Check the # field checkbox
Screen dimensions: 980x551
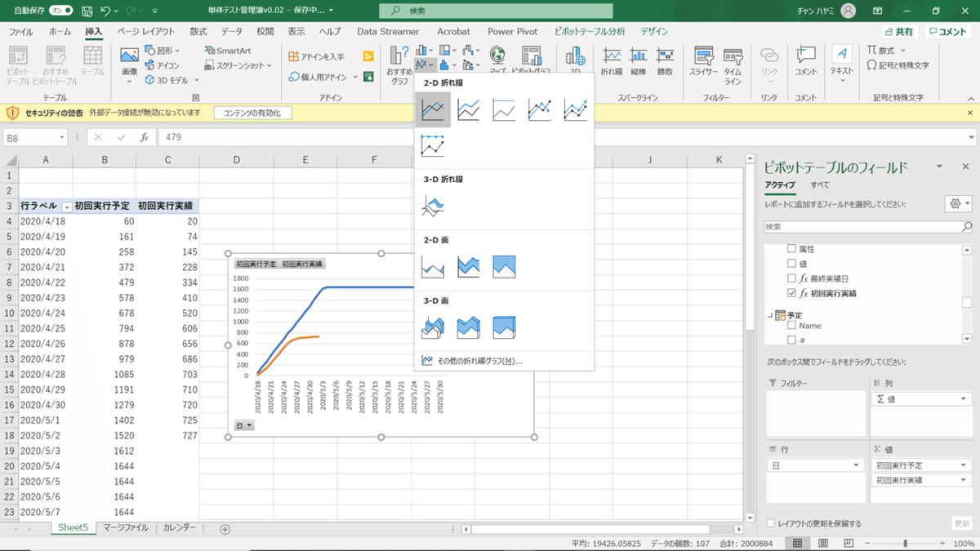click(x=791, y=340)
